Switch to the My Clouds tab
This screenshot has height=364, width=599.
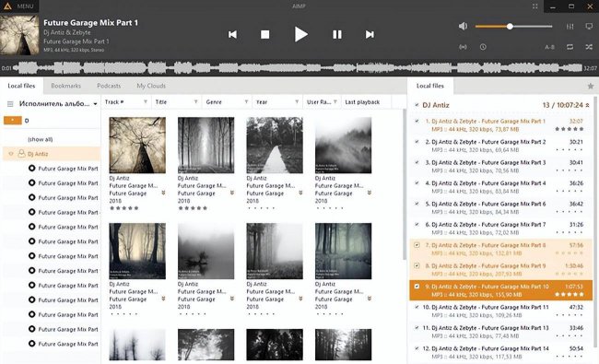pos(151,86)
